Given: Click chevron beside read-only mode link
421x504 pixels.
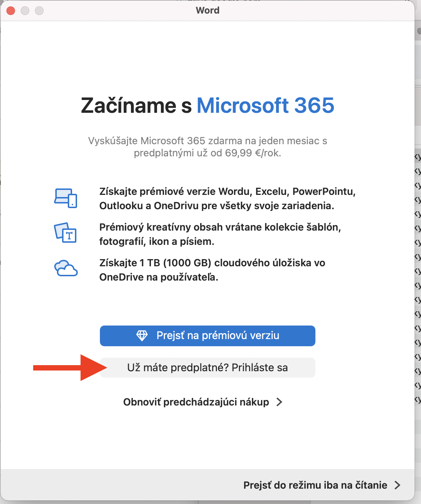Looking at the screenshot, I should pyautogui.click(x=397, y=485).
